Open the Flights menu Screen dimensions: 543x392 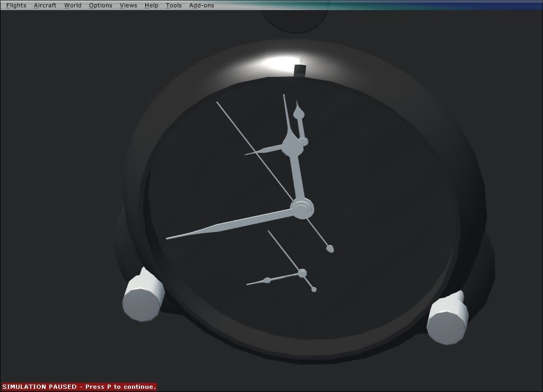coord(16,5)
